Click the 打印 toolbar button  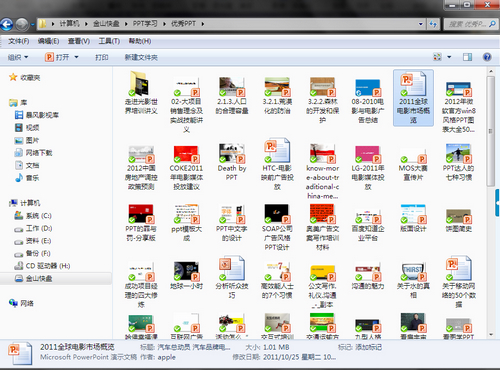pyautogui.click(x=102, y=57)
